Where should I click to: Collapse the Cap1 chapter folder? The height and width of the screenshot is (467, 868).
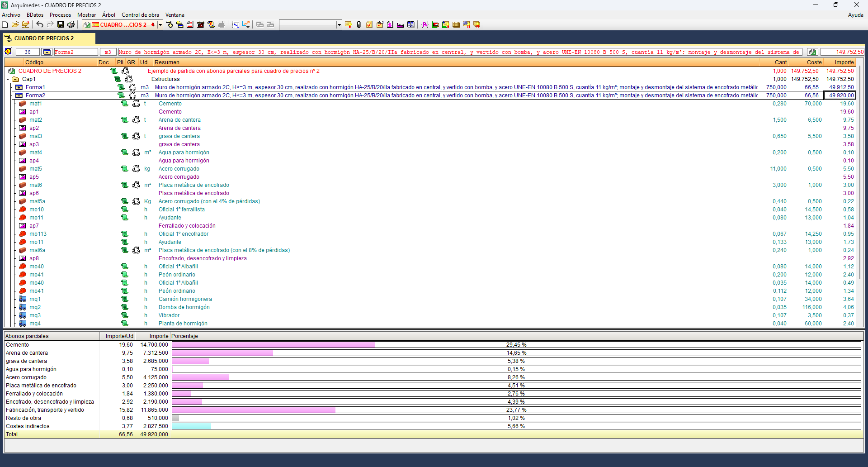15,79
